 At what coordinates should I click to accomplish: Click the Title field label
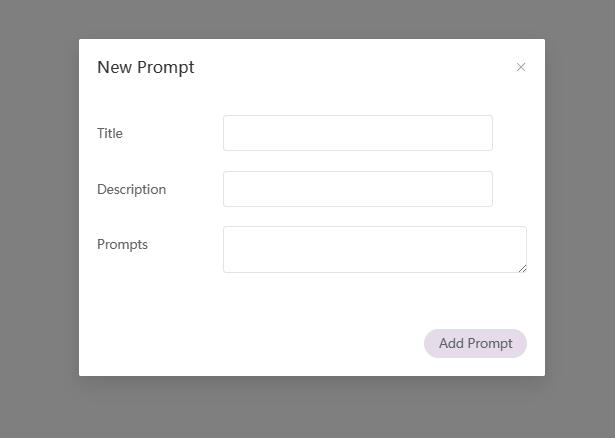click(x=110, y=133)
